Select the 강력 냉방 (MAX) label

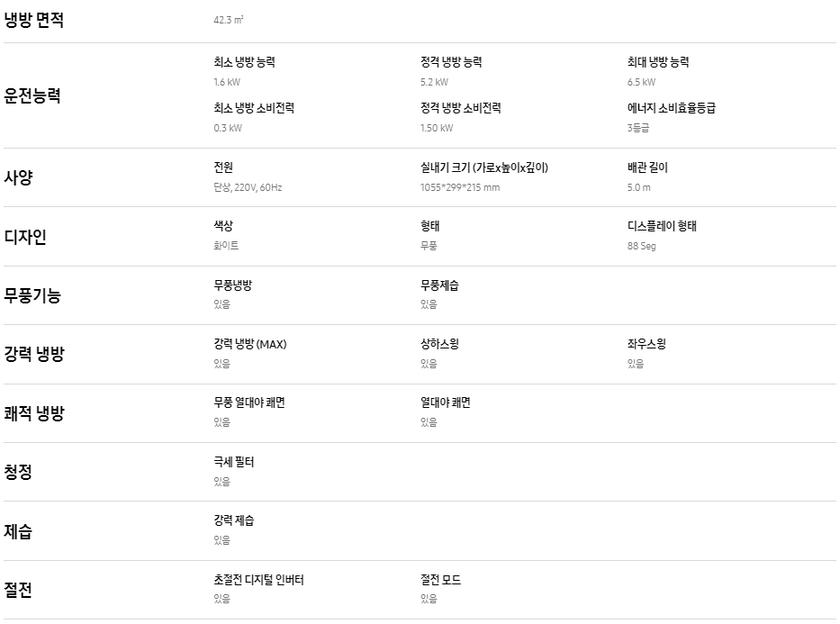pos(250,344)
